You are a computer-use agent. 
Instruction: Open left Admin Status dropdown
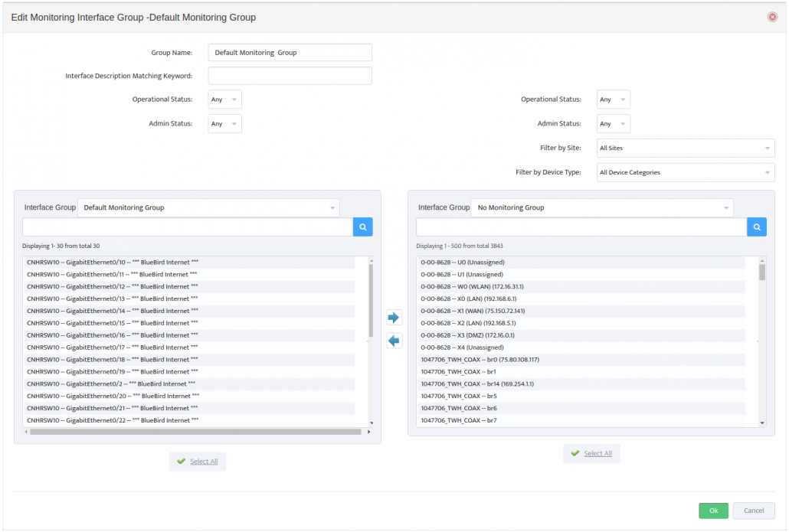click(224, 124)
